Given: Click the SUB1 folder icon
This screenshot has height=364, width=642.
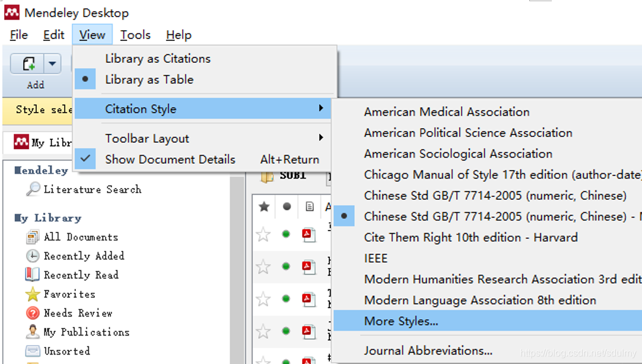Looking at the screenshot, I should [267, 177].
